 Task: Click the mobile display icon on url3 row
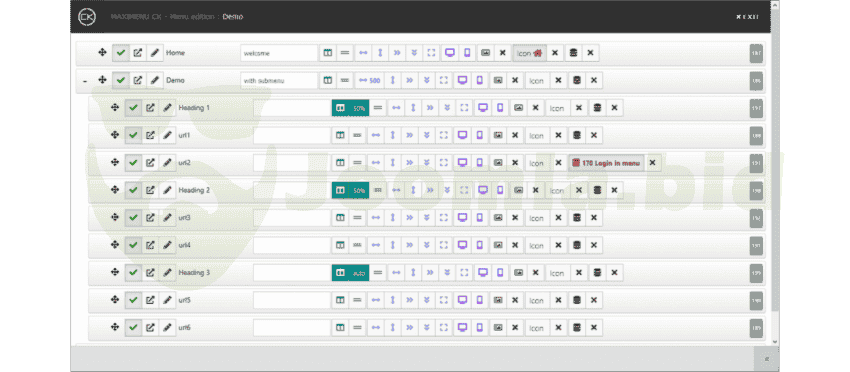(479, 217)
